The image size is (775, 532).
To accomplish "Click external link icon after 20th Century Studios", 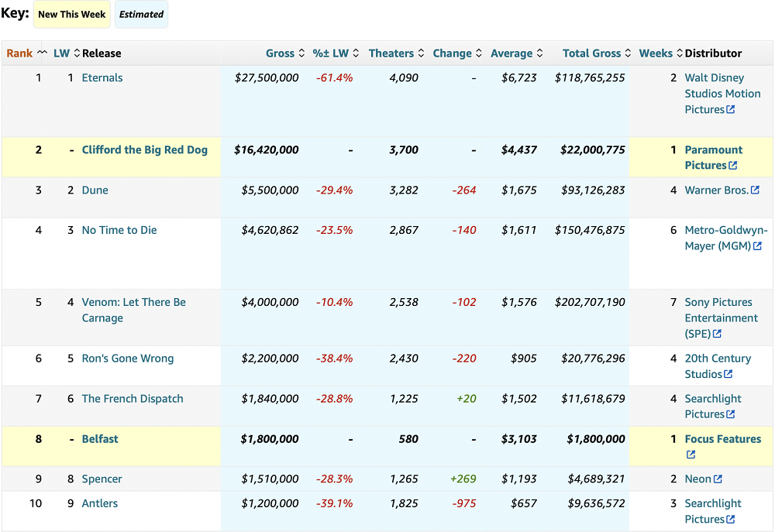I will [x=728, y=375].
